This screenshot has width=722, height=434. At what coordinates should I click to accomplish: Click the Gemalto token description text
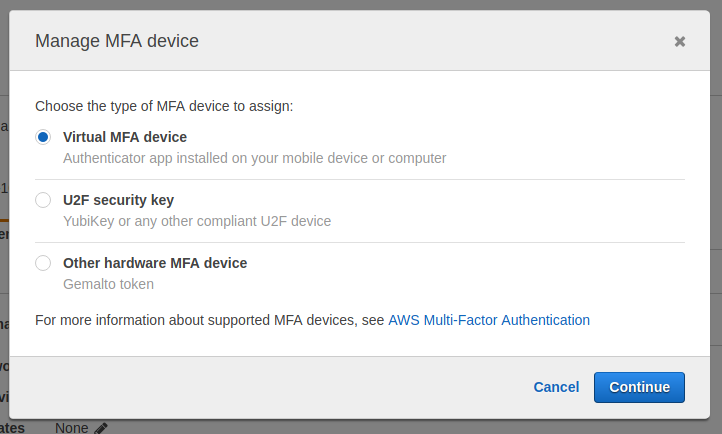point(108,284)
